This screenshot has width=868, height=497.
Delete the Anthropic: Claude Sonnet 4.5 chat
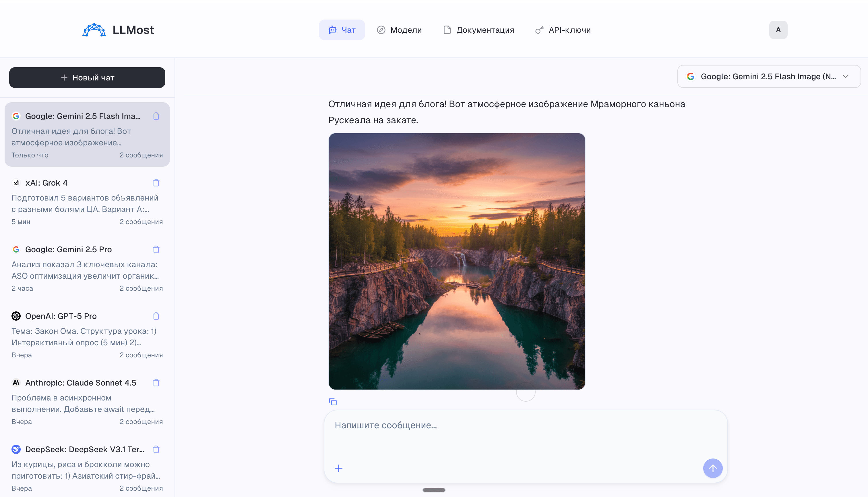coord(156,383)
